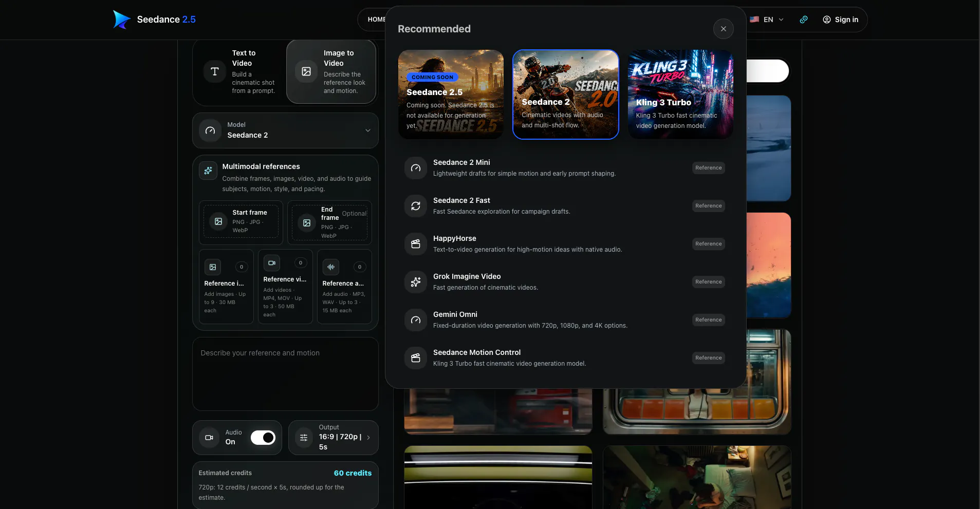Select Seedance 2 Fast from model list
This screenshot has width=980, height=509.
[x=565, y=206]
